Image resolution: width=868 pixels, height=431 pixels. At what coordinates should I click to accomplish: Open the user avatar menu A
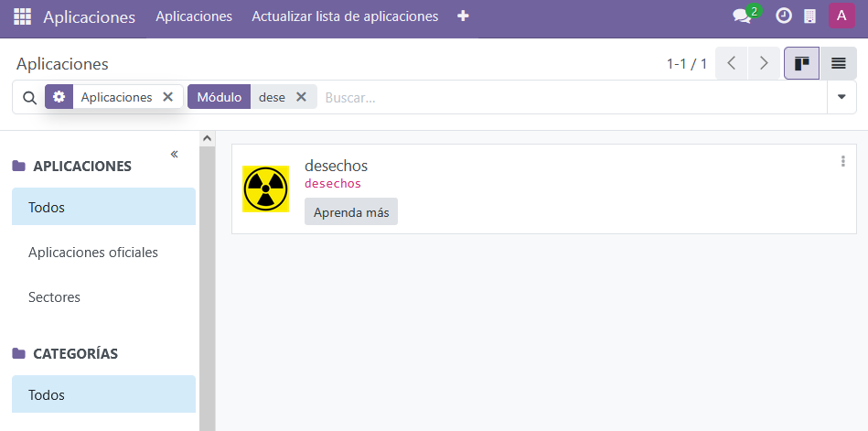pos(841,16)
